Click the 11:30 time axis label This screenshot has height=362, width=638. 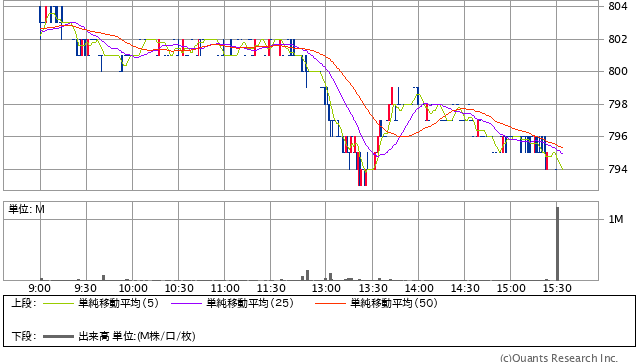tap(271, 288)
